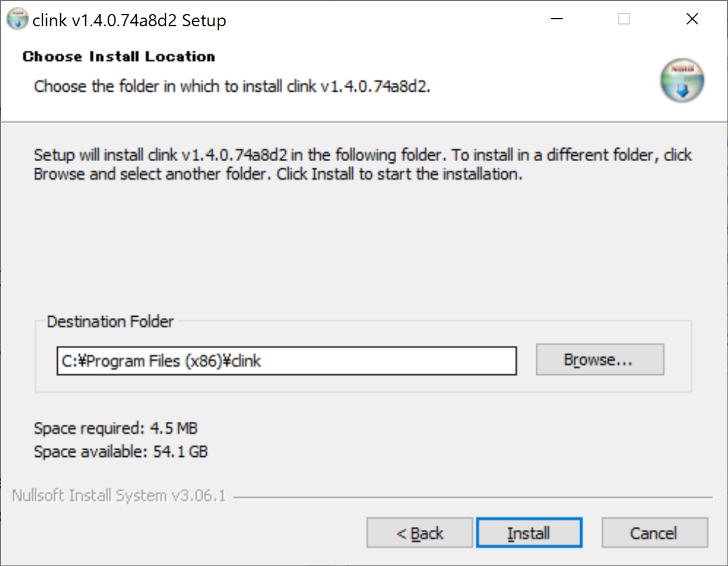
Task: Click Install to start the installation
Action: tap(529, 532)
